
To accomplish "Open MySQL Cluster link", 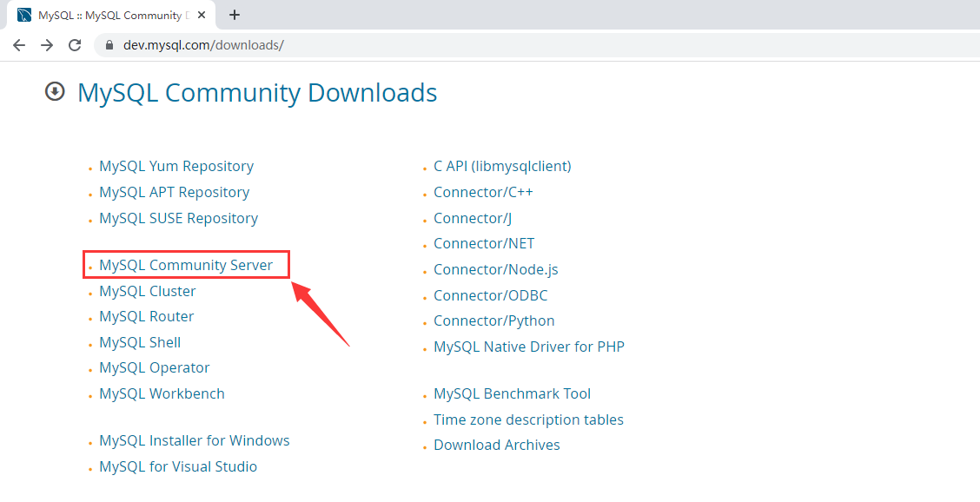I will click(x=148, y=291).
